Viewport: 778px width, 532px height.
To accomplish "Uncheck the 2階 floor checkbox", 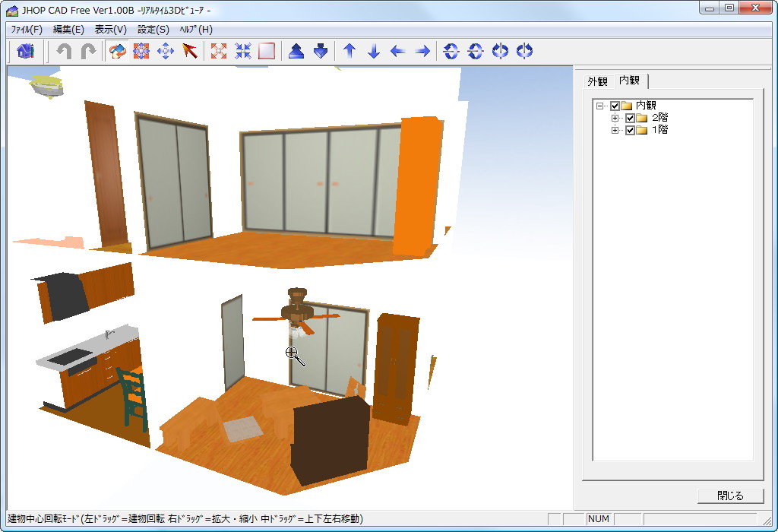I will pyautogui.click(x=630, y=118).
